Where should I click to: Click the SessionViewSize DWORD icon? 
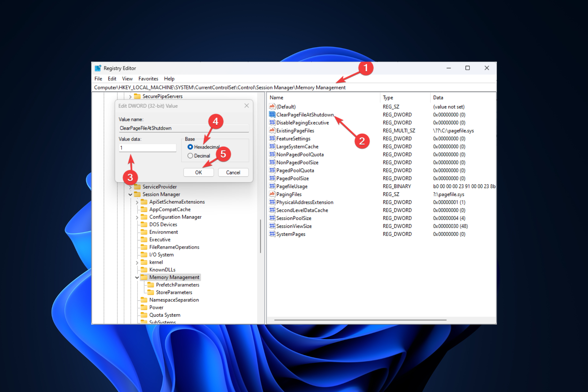(x=272, y=226)
